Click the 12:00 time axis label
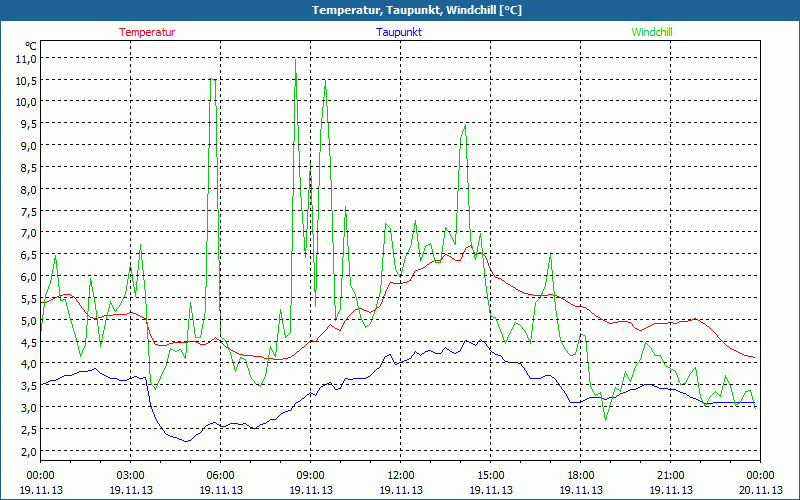 pos(401,476)
